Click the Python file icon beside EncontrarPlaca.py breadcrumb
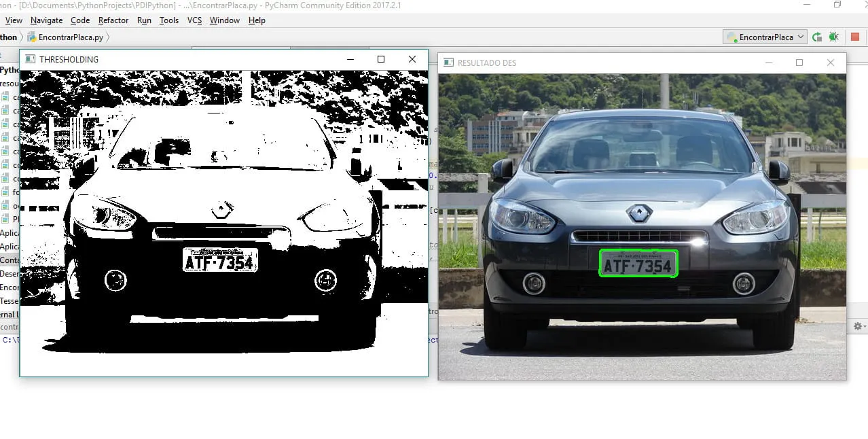 pos(32,37)
